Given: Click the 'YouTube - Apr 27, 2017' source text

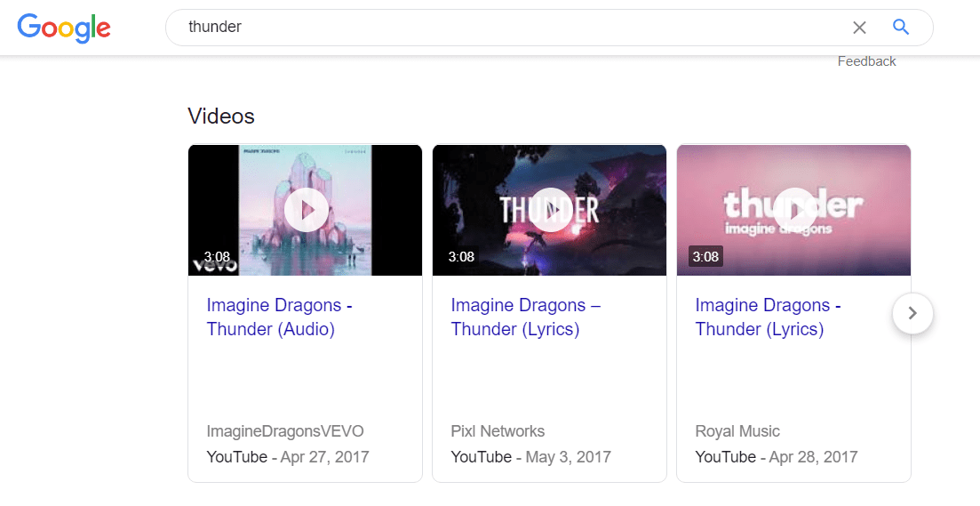Looking at the screenshot, I should click(288, 457).
